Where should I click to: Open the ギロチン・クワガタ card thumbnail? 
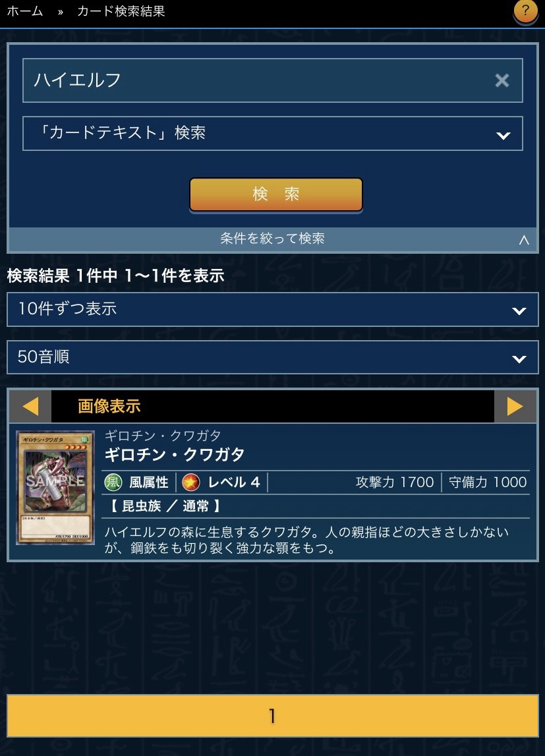click(55, 488)
